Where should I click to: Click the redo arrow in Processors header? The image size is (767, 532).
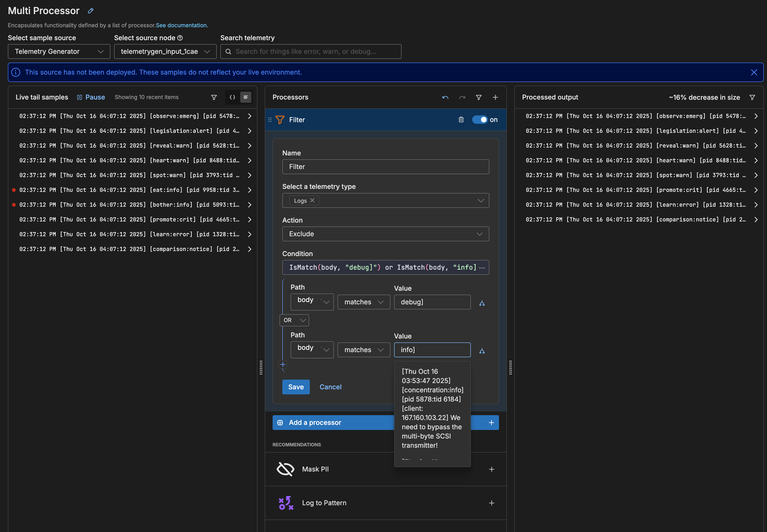(x=462, y=97)
